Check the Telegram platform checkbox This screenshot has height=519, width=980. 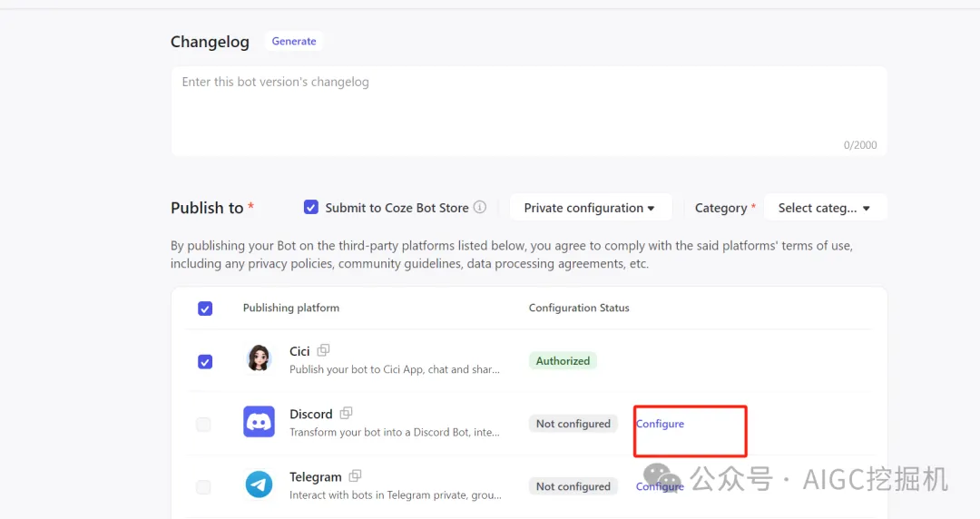204,486
